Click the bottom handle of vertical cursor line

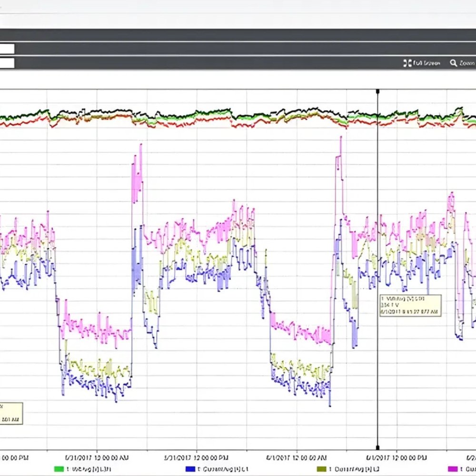(378, 447)
